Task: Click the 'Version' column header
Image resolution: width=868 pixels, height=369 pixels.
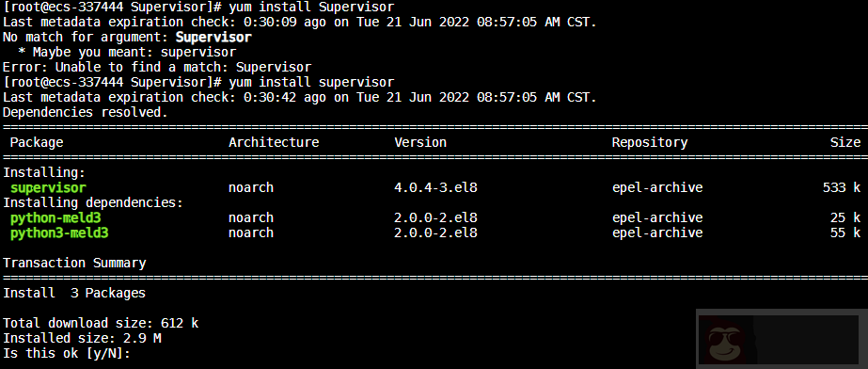Action: [420, 142]
